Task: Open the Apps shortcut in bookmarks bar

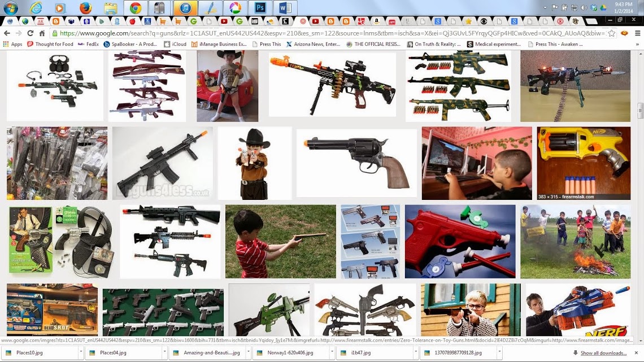Action: (x=12, y=44)
